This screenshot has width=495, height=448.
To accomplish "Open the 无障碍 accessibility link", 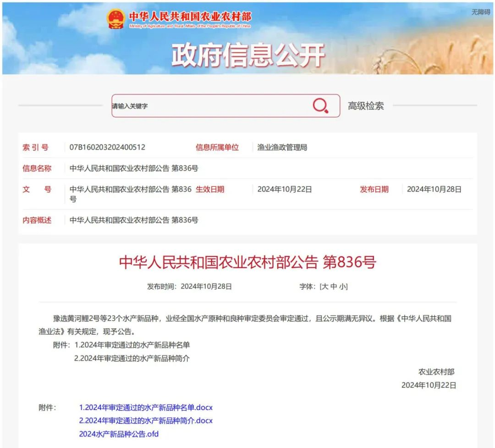I will [x=481, y=12].
